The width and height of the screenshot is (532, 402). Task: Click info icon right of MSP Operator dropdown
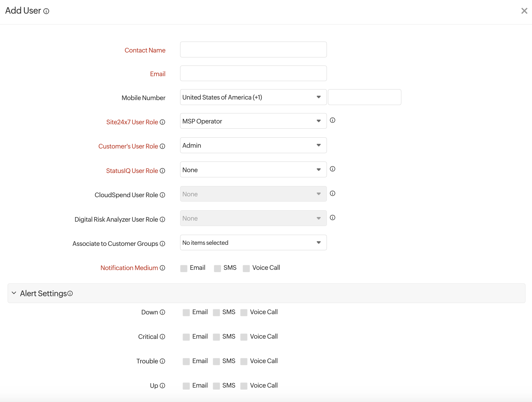click(333, 120)
